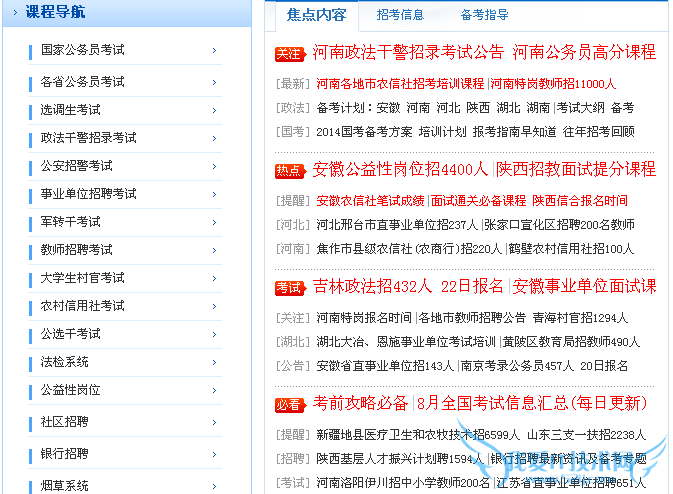Click the red 必看 badge icon
This screenshot has width=673, height=494.
pyautogui.click(x=291, y=405)
